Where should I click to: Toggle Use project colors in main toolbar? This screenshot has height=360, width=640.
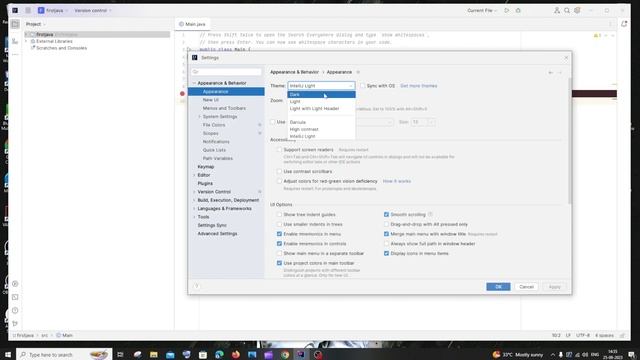click(x=279, y=263)
